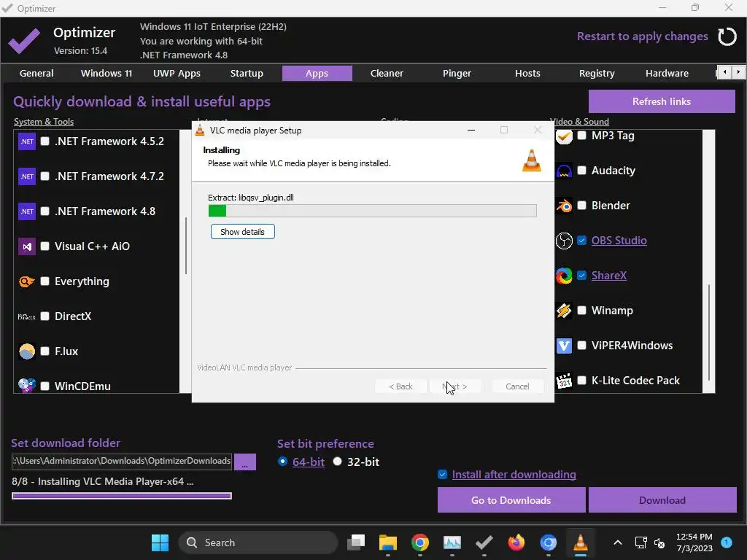Click the ShareX app icon
The image size is (747, 560).
564,276
